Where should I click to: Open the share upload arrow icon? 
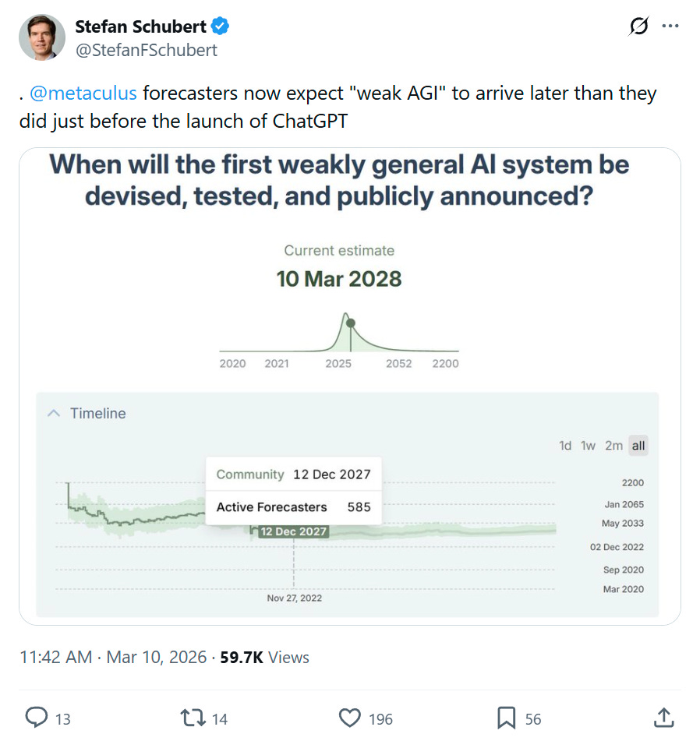pyautogui.click(x=663, y=718)
